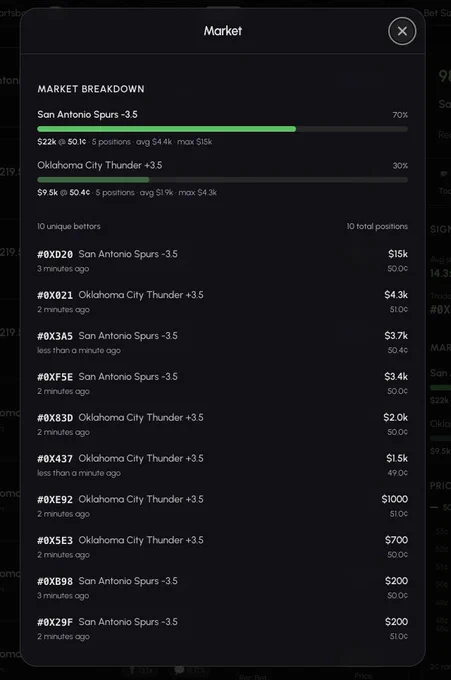The image size is (451, 680).
Task: Open bettor #0X29F position
Action: pyautogui.click(x=222, y=629)
